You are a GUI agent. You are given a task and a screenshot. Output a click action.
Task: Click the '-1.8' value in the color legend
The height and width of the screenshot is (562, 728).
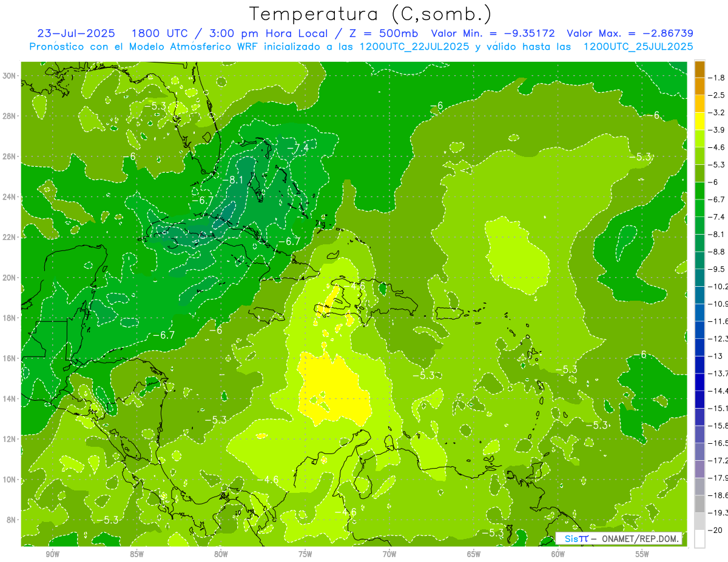(x=716, y=78)
